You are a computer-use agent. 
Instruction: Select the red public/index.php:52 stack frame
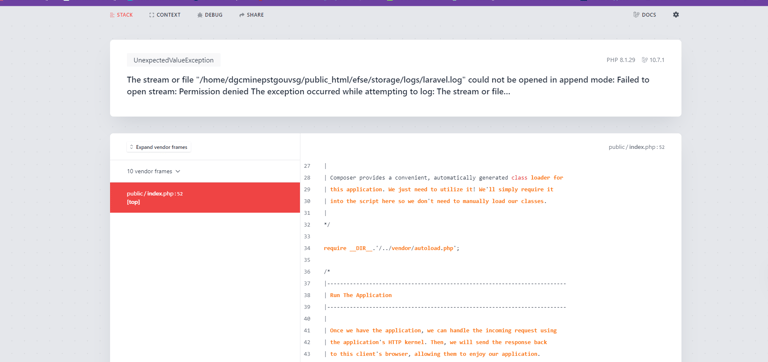pos(205,197)
